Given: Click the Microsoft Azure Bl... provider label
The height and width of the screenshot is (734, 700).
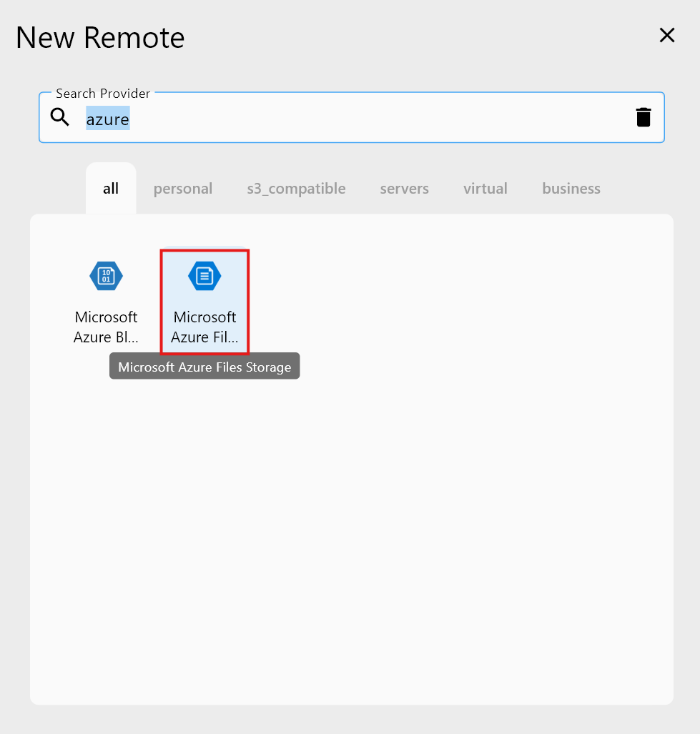Looking at the screenshot, I should (106, 327).
